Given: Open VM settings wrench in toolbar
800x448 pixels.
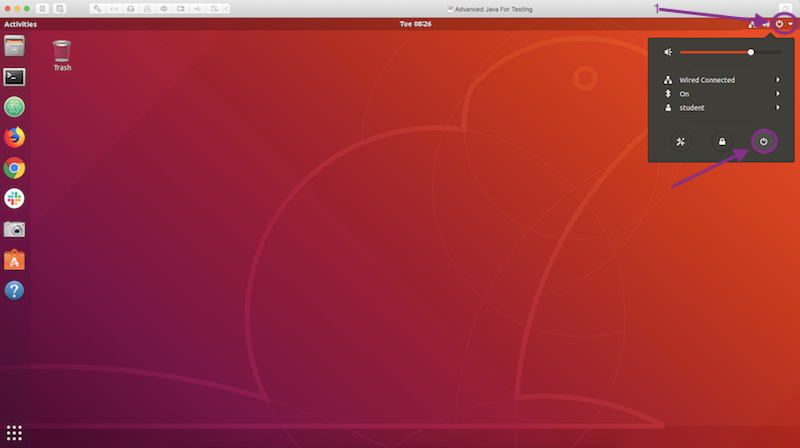Looking at the screenshot, I should click(97, 9).
